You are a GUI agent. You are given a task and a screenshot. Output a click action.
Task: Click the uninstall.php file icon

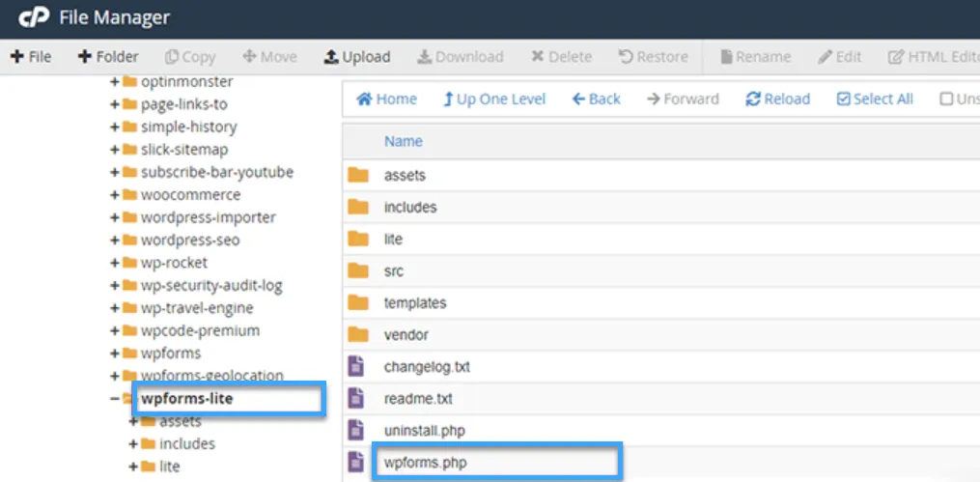pyautogui.click(x=355, y=430)
